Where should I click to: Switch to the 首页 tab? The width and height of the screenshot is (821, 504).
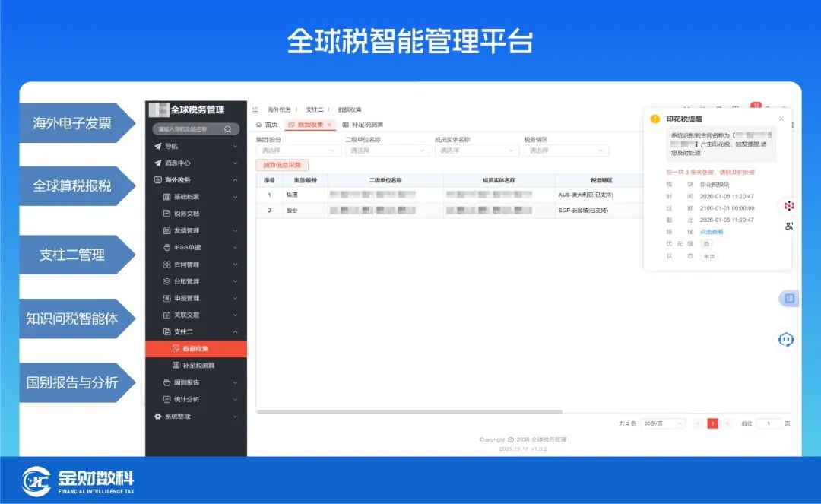click(267, 125)
